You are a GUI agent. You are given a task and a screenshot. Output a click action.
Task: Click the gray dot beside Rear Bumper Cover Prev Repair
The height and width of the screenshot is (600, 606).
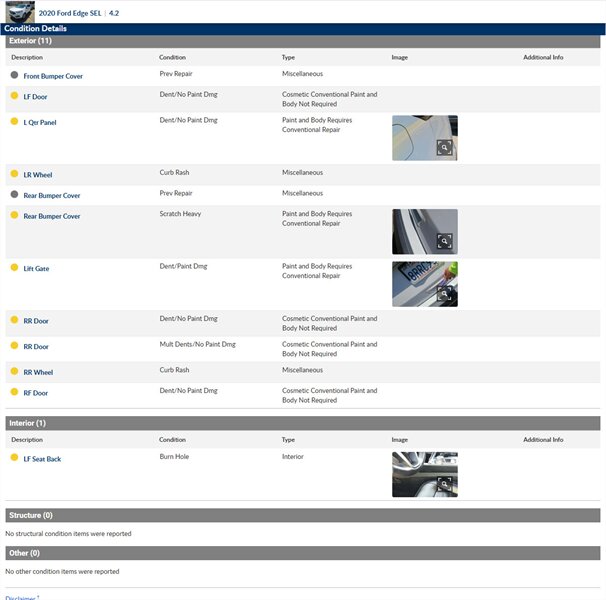(x=14, y=194)
